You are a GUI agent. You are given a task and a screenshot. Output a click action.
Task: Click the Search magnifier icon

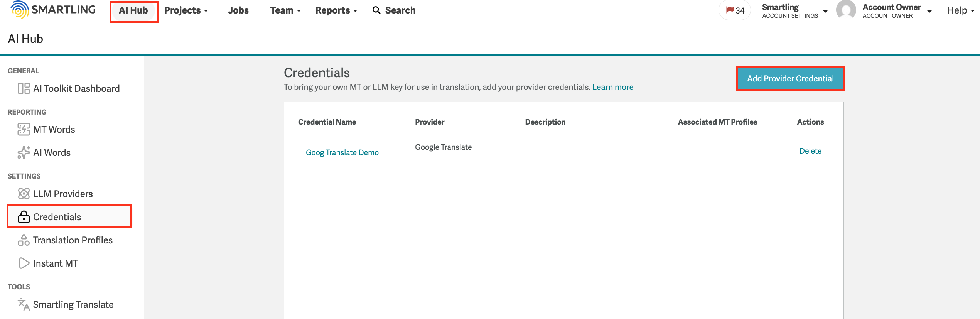[376, 10]
